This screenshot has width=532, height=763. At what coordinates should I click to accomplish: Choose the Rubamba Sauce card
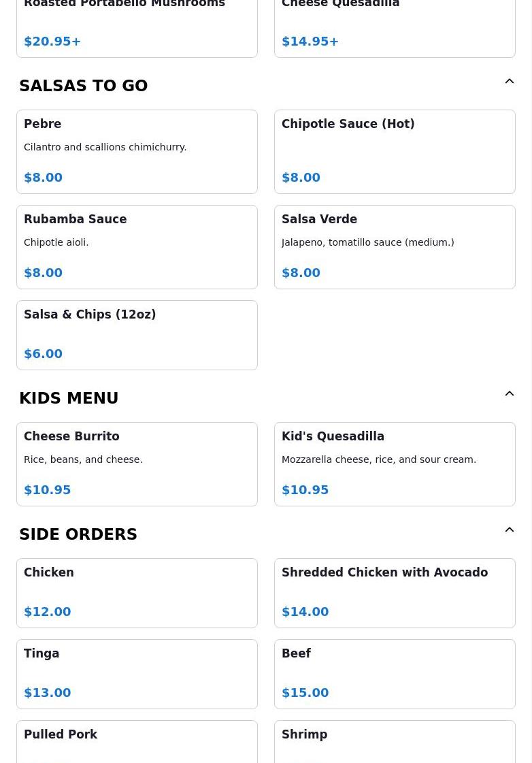point(137,246)
